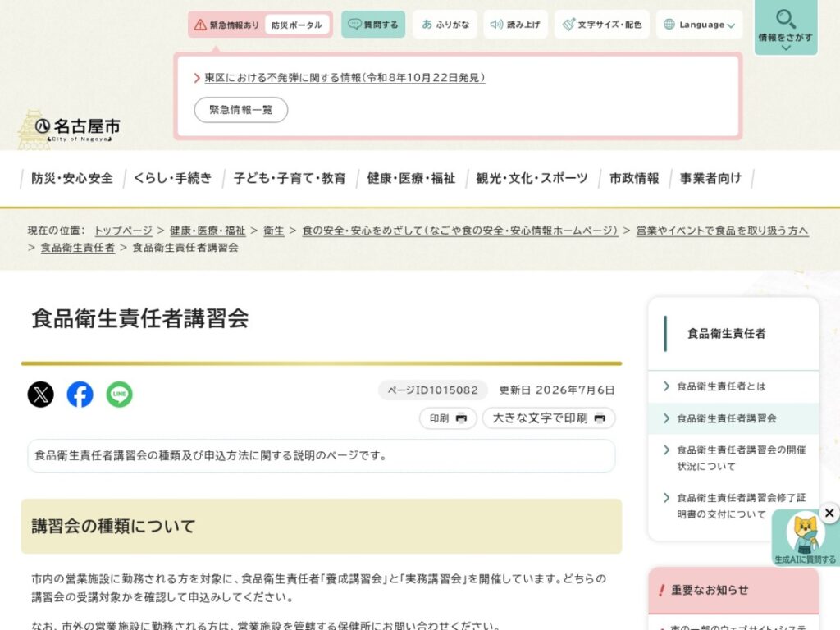Click the 緊急情報あり warning indicator
840x630 pixels.
(226, 25)
